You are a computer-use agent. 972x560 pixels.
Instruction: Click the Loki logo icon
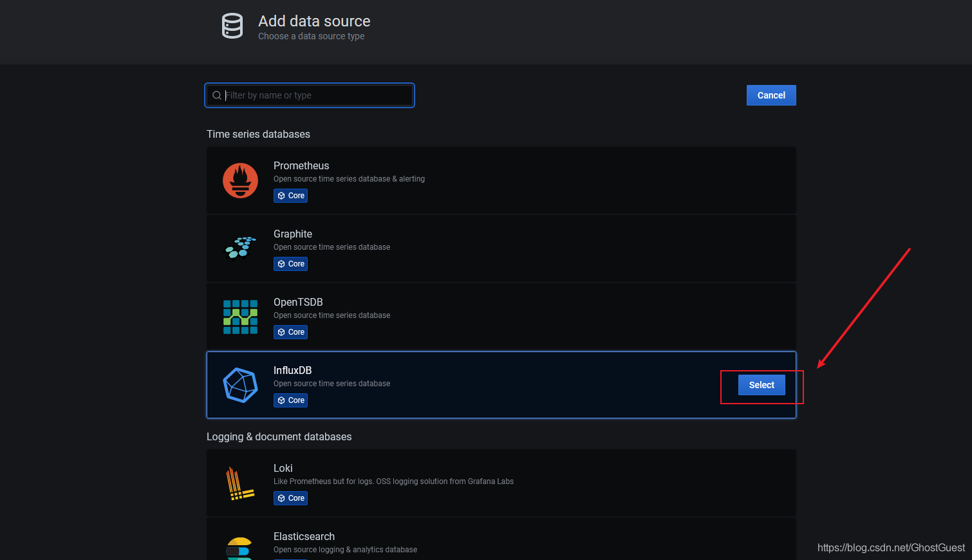pyautogui.click(x=239, y=483)
